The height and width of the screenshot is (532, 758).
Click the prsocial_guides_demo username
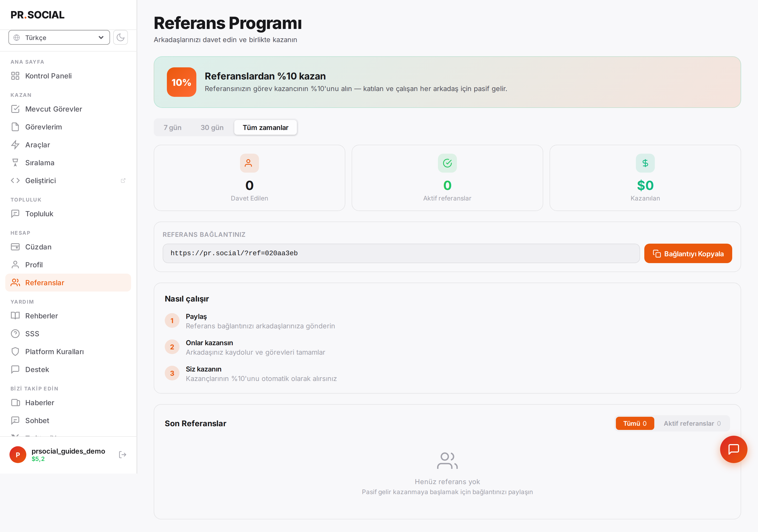click(x=68, y=451)
